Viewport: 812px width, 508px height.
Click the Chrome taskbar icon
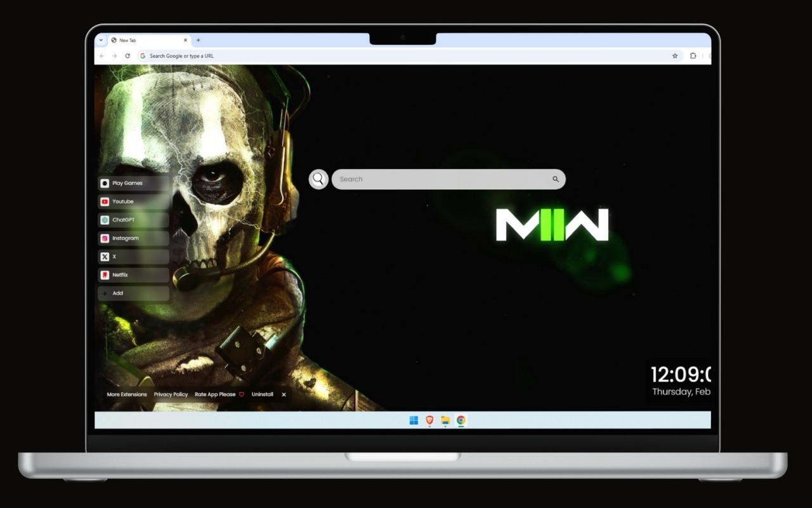[461, 420]
